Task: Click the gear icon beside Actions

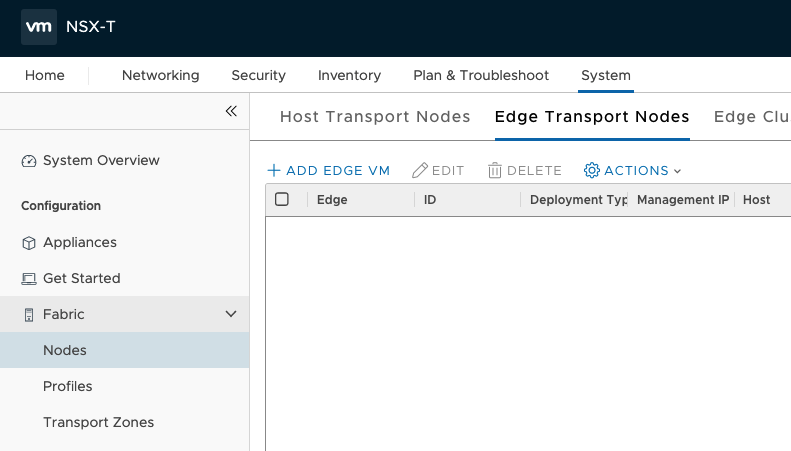Action: point(592,171)
